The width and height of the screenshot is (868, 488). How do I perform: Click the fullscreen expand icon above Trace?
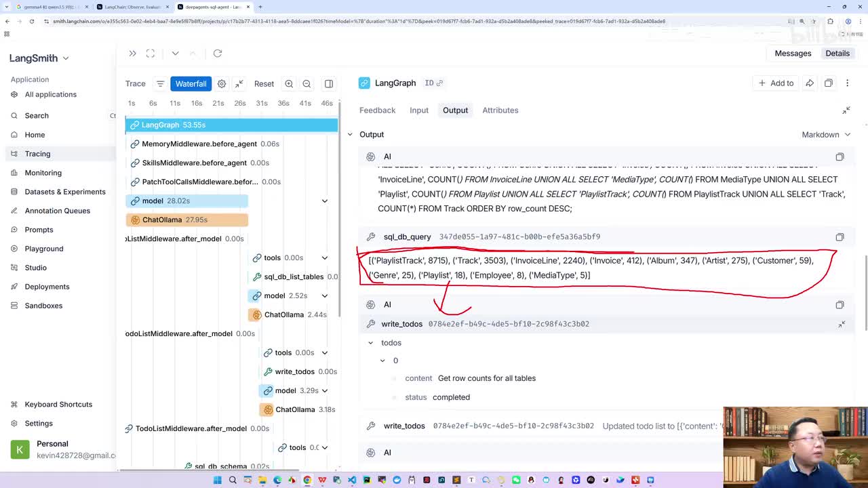(151, 54)
